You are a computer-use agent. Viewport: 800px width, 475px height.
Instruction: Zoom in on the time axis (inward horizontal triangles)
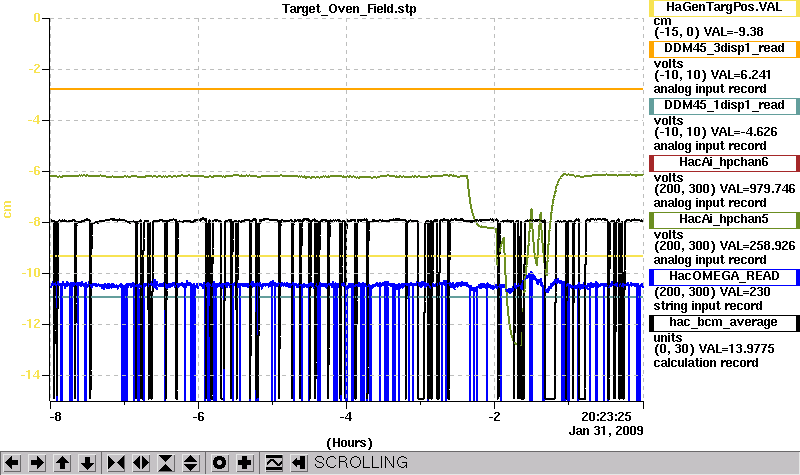pos(116,463)
